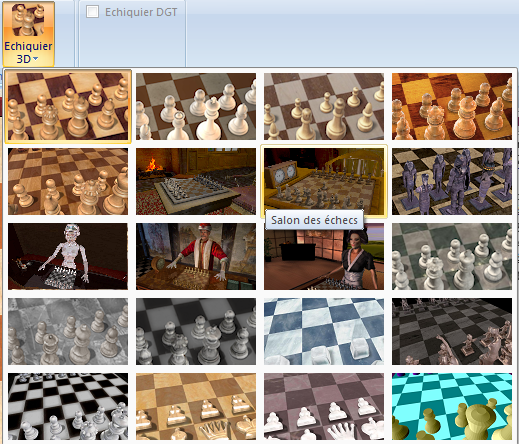Select the green marble board thumbnail
Viewport: 519px width, 444px height.
(452, 256)
